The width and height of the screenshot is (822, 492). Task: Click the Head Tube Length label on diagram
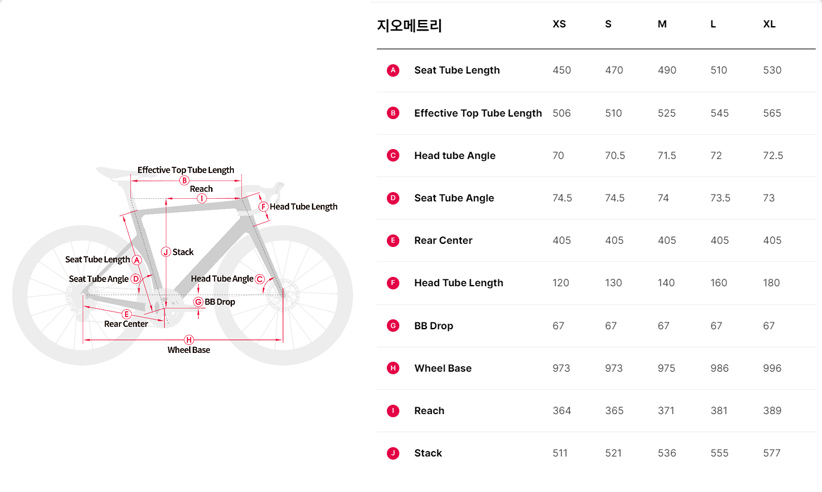pos(303,207)
